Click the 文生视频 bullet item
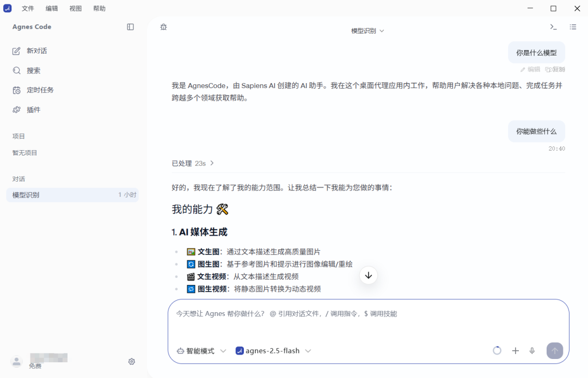This screenshot has width=588, height=378. point(243,276)
